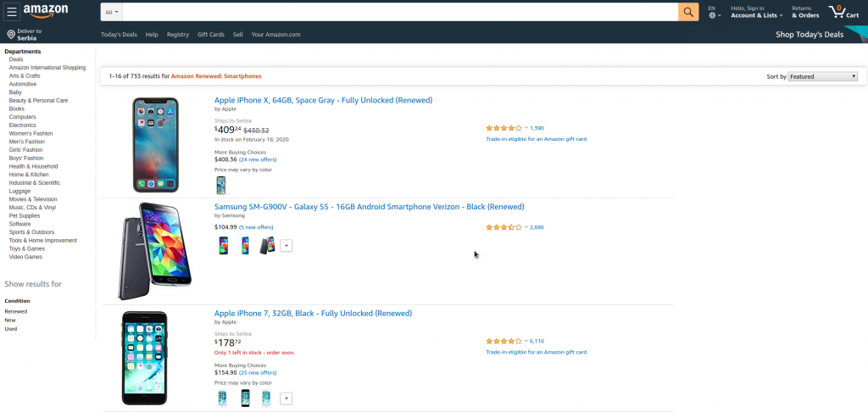
Task: Select the third Galaxy S5 color swatch
Action: coord(267,245)
